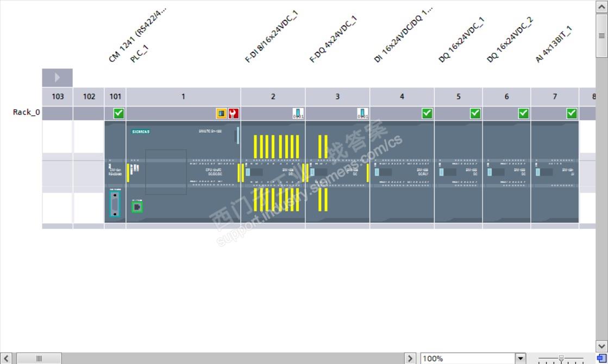Click the F-DI 8/16x24VDC_1 rotated label

tap(272, 36)
